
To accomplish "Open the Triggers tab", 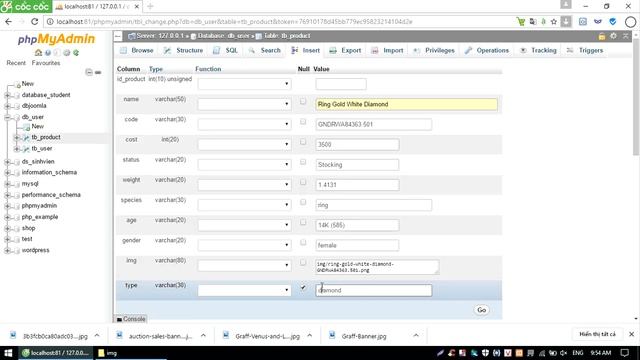I will click(x=585, y=50).
